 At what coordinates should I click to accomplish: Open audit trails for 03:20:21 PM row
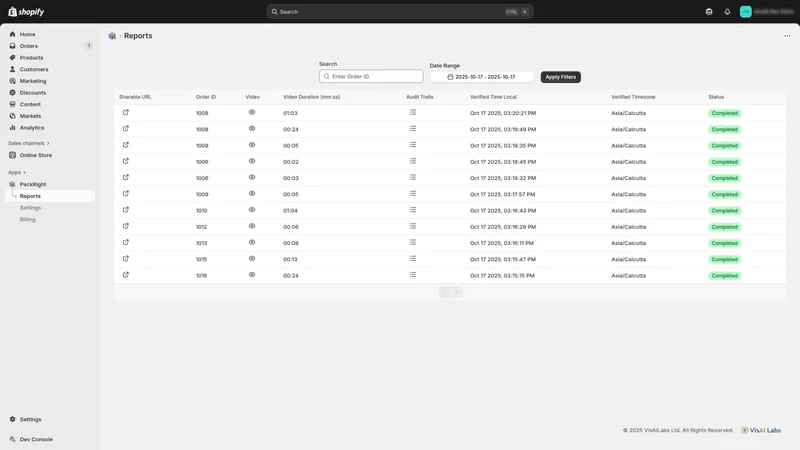413,112
